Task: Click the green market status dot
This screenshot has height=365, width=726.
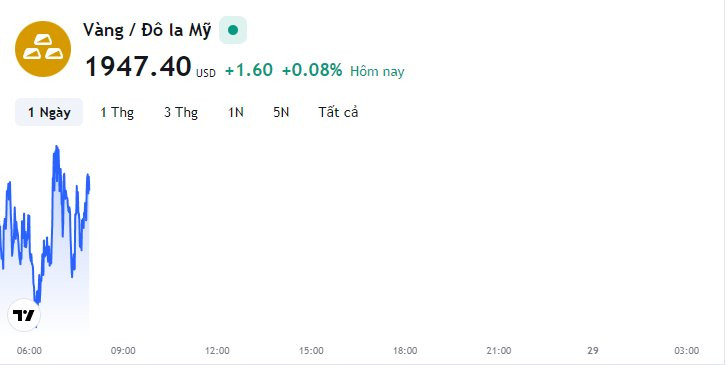Action: point(233,30)
